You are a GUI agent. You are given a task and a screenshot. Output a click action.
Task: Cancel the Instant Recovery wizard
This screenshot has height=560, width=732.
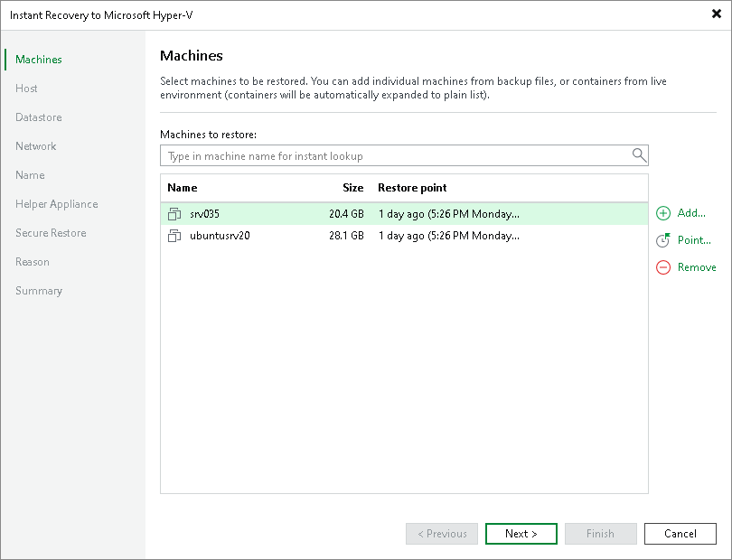pos(680,533)
